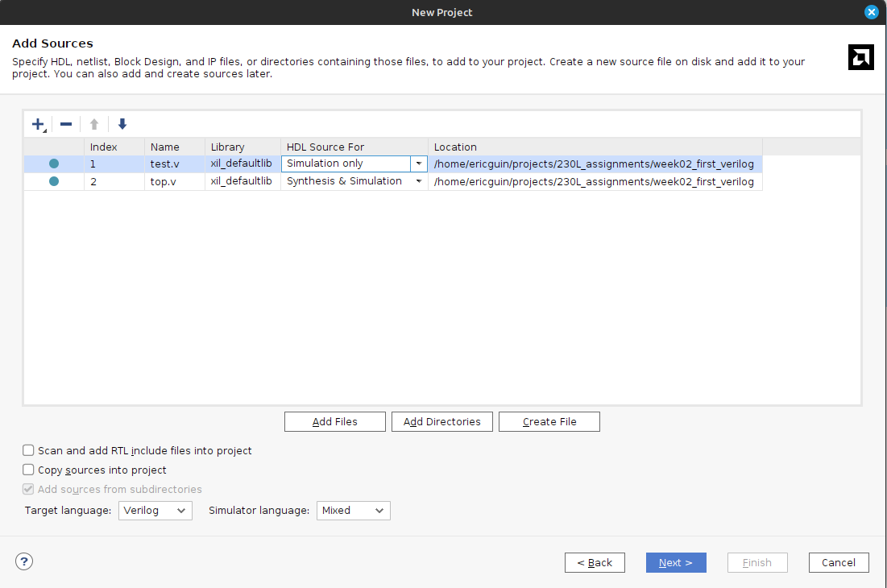The height and width of the screenshot is (588, 887).
Task: Click the status dot for test.v
Action: [54, 164]
